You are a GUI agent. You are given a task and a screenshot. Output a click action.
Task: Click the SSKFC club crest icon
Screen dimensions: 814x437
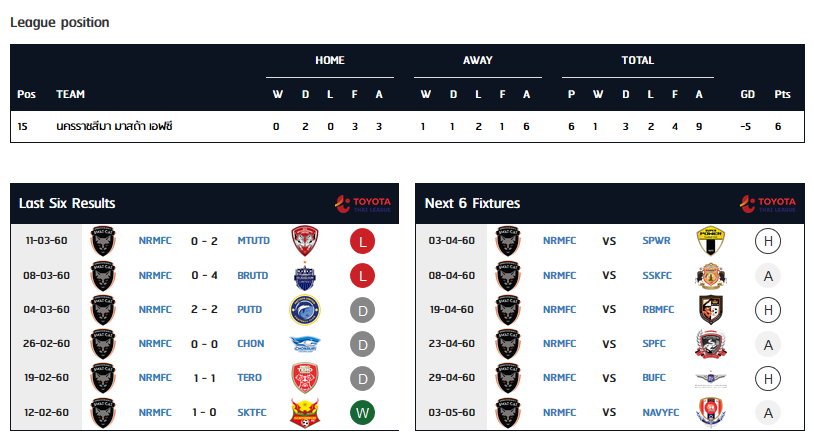coord(710,275)
